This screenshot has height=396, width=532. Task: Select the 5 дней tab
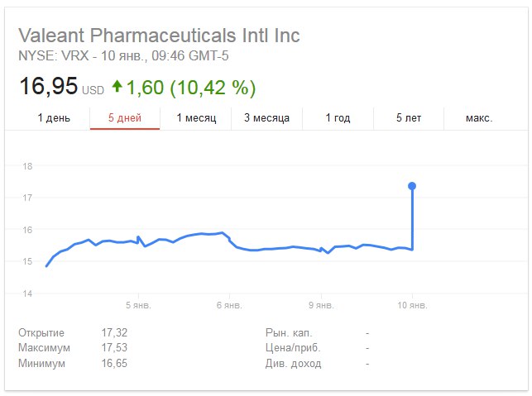coord(125,118)
